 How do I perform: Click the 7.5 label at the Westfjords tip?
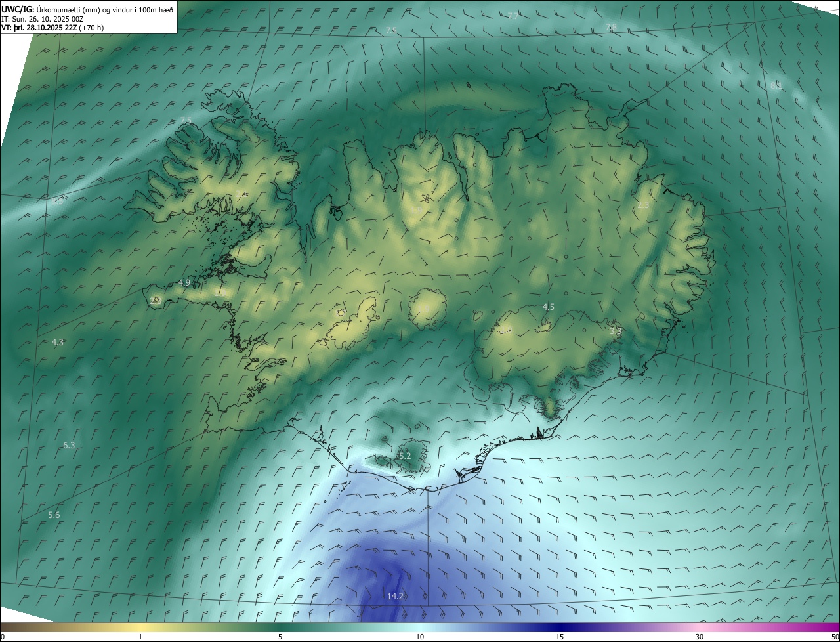tap(186, 120)
